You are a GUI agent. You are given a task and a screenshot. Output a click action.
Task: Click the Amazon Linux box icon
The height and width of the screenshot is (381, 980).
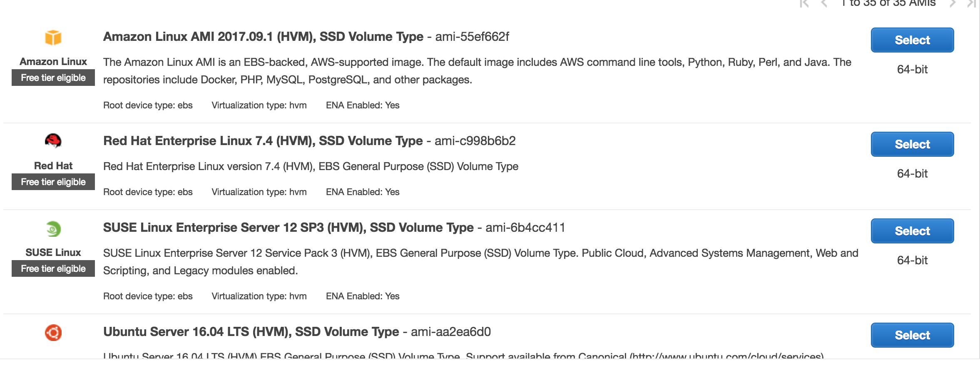coord(53,38)
